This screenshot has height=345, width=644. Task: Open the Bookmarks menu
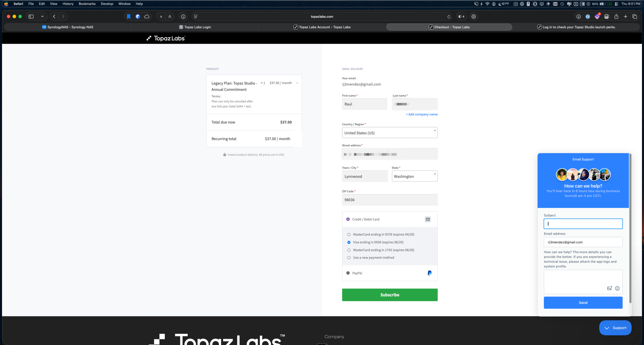pyautogui.click(x=87, y=4)
